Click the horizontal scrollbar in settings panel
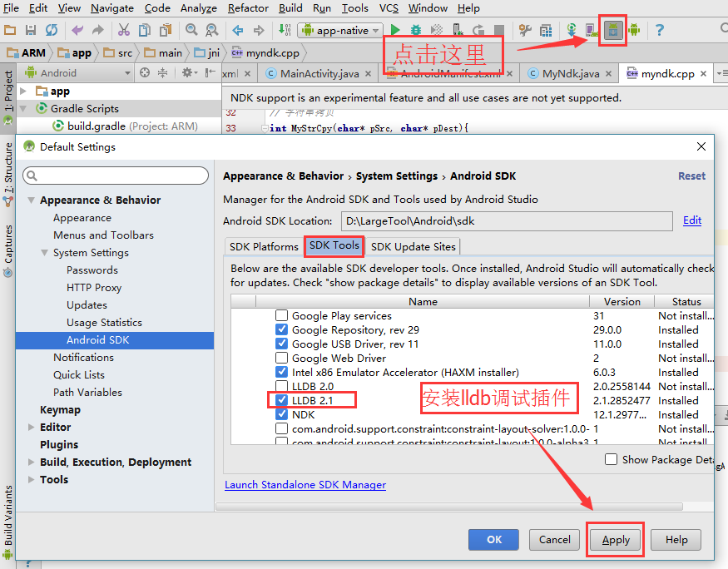This screenshot has width=728, height=569. pos(449,506)
